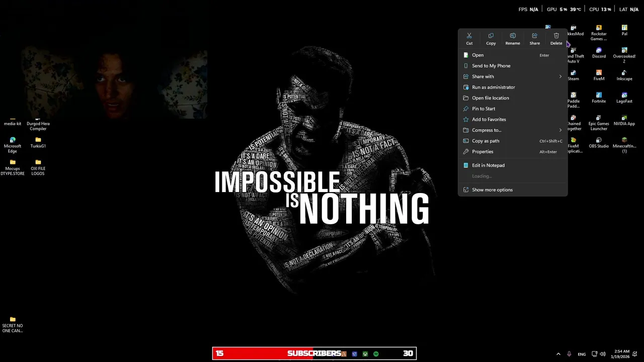Click the Xbox icon in taskbar

pos(365,354)
